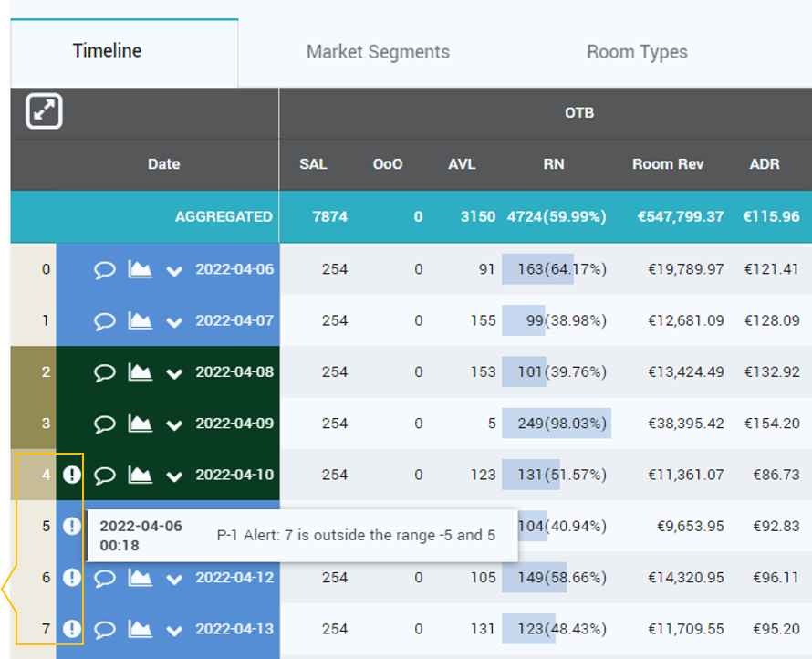The image size is (812, 659).
Task: Click ADR value €154.20
Action: [x=772, y=424]
